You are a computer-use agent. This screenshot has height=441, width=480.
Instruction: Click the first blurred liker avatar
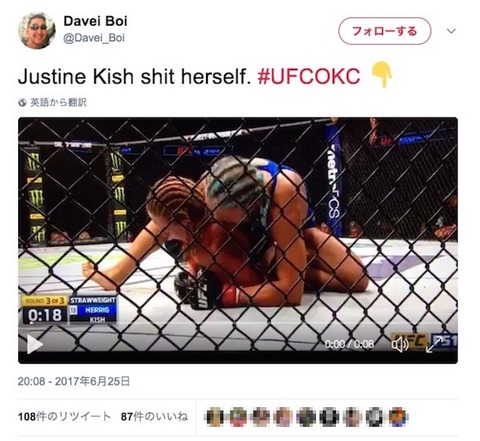click(x=215, y=417)
